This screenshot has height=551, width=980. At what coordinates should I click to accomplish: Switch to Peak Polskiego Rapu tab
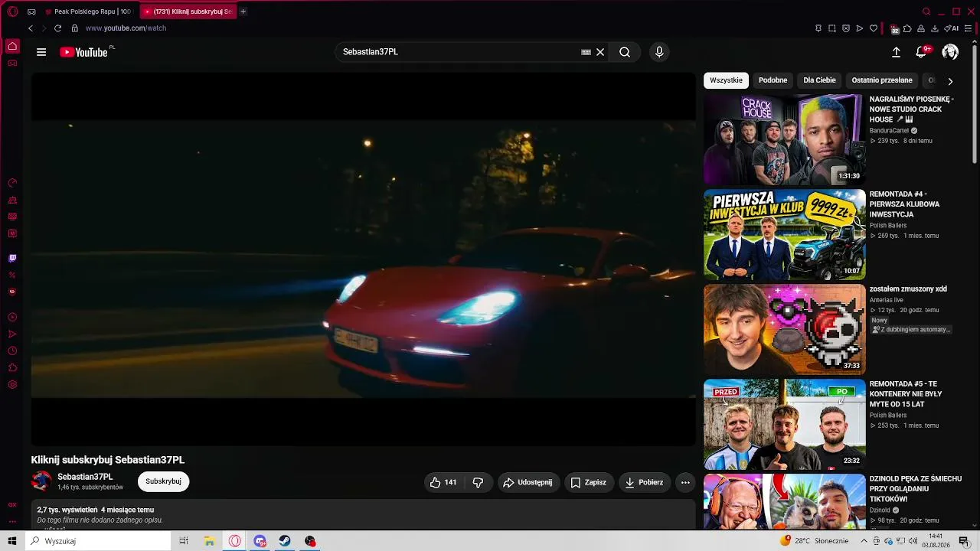pos(88,11)
